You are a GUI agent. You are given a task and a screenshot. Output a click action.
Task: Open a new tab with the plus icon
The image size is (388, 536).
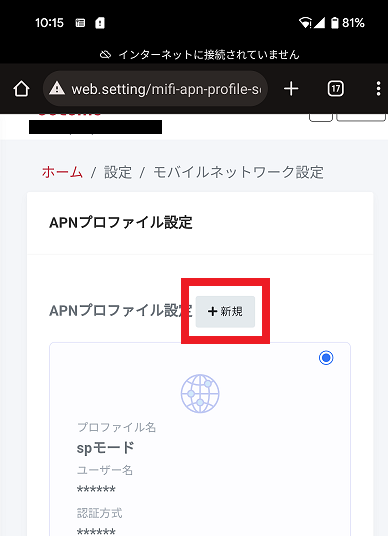(291, 89)
